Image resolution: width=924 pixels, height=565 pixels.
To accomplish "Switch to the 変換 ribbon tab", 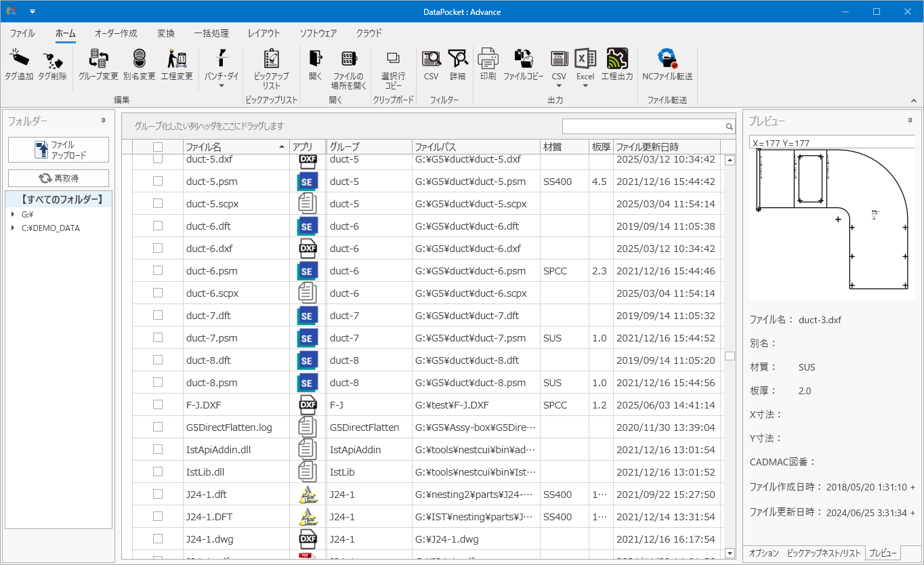I will click(x=166, y=33).
